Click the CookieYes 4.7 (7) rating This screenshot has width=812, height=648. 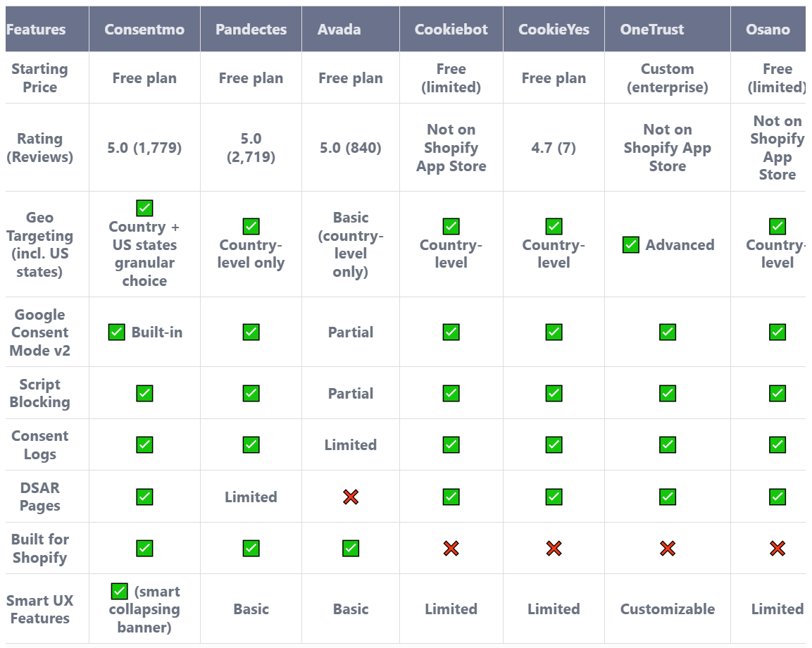click(x=554, y=148)
